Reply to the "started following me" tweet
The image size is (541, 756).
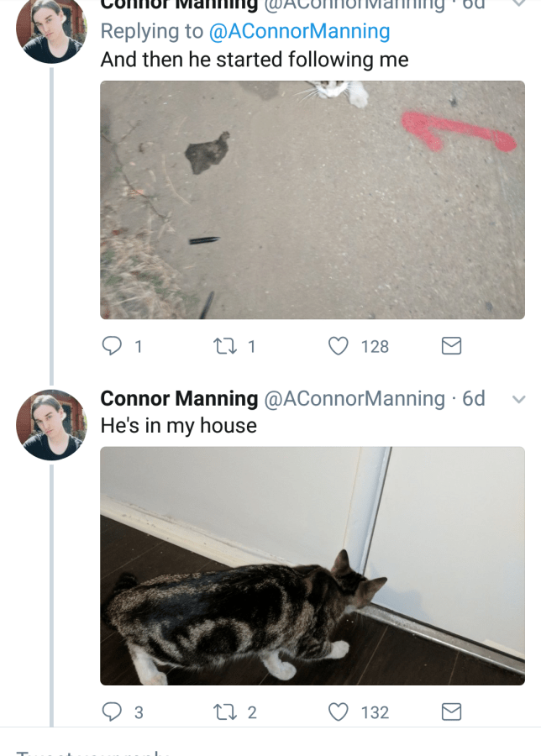[112, 346]
